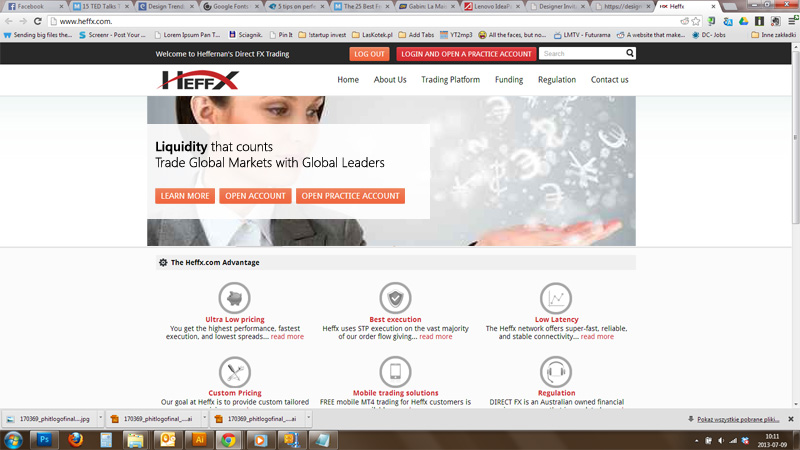Switch to the Lenovo IdeaPad tab
800x450 pixels.
coord(493,7)
